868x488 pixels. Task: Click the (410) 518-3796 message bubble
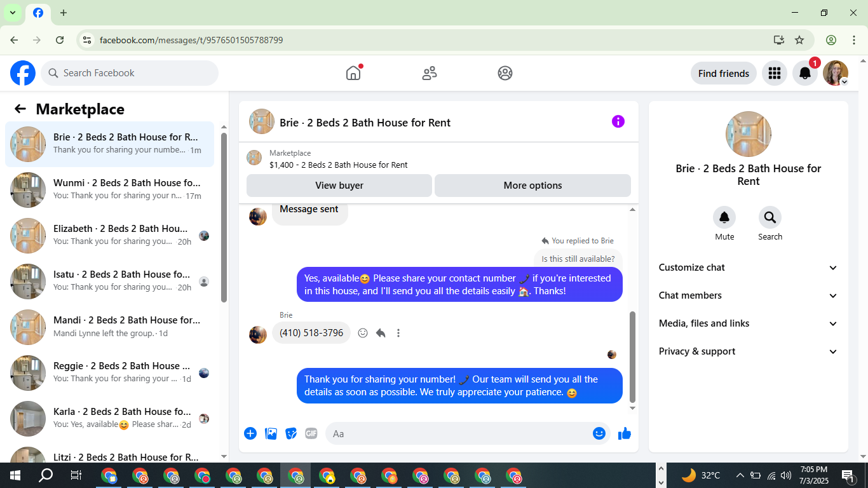(x=311, y=333)
